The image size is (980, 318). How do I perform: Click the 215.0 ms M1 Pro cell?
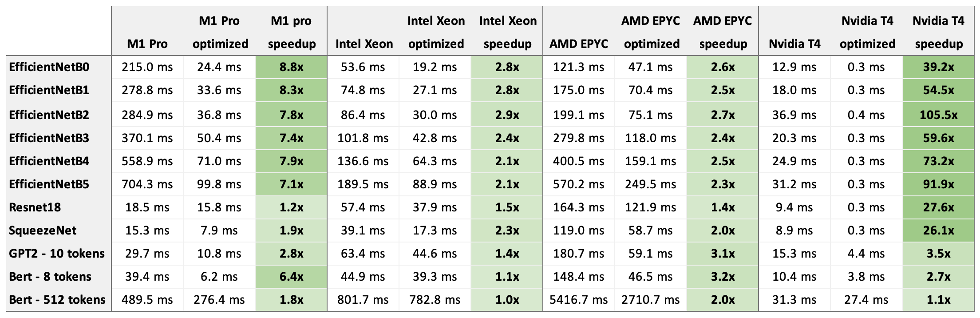point(147,67)
